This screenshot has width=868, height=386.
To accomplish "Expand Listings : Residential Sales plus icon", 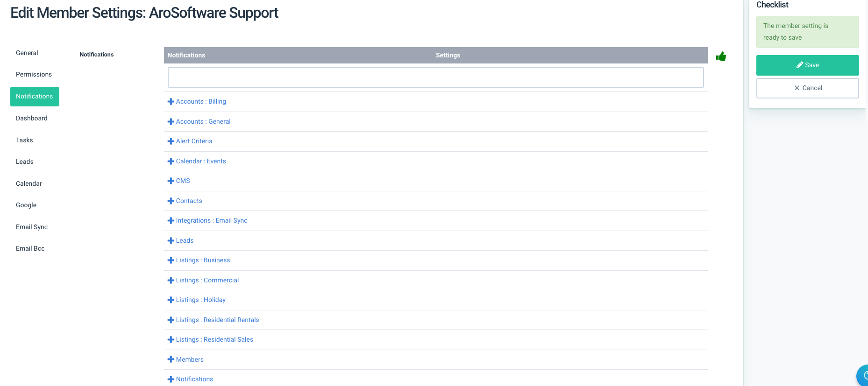I will click(171, 340).
